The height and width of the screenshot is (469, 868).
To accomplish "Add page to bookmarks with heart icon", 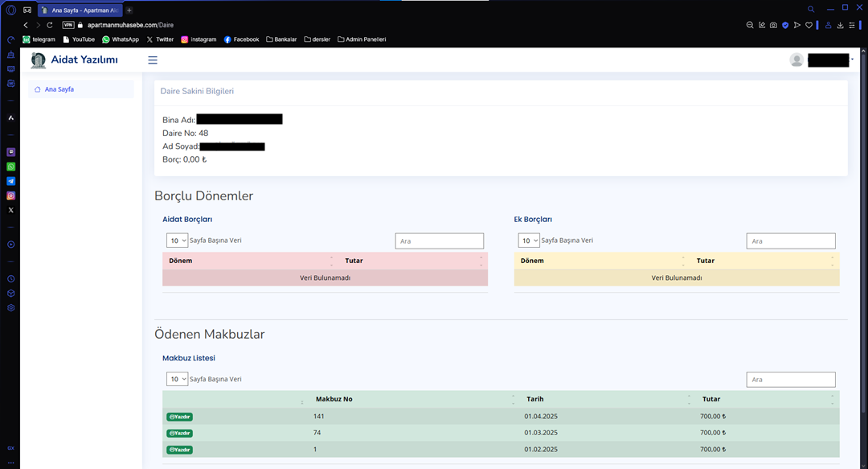I will (808, 25).
